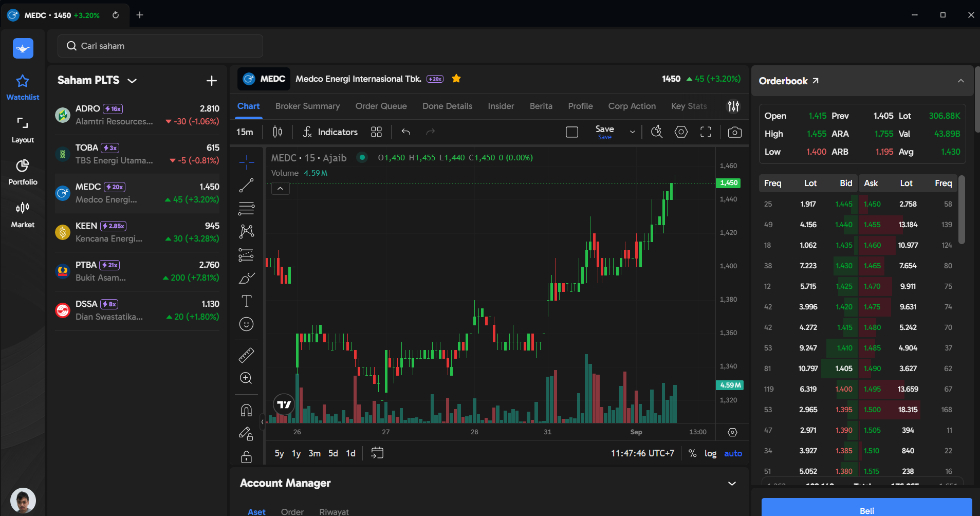
Task: Switch to Broker Summary tab
Action: tap(308, 106)
